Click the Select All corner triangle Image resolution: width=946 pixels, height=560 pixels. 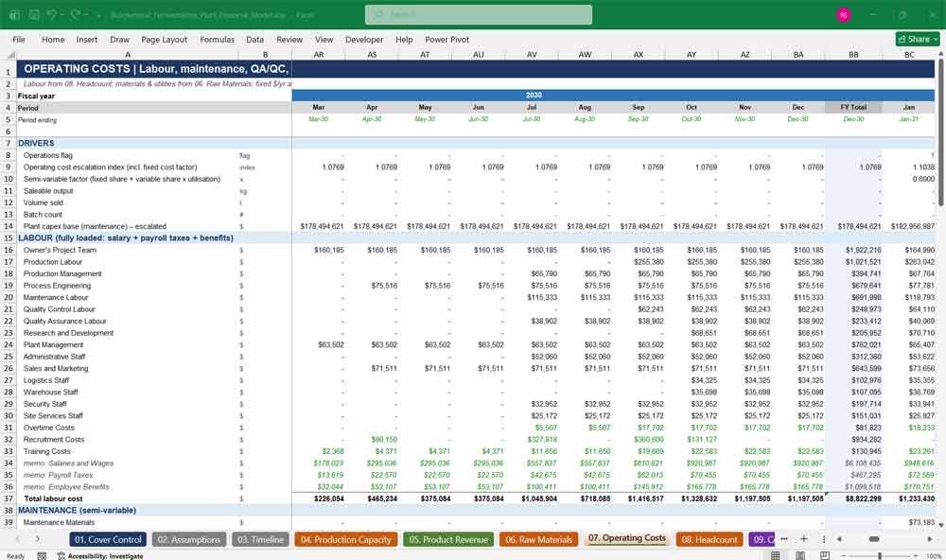point(9,55)
